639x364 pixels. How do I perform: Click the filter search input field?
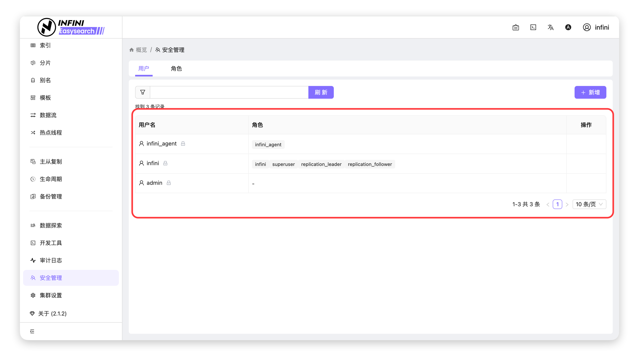[229, 92]
